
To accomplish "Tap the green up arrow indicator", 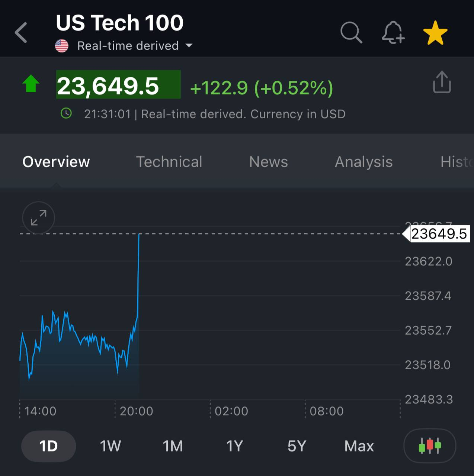I will click(x=31, y=84).
